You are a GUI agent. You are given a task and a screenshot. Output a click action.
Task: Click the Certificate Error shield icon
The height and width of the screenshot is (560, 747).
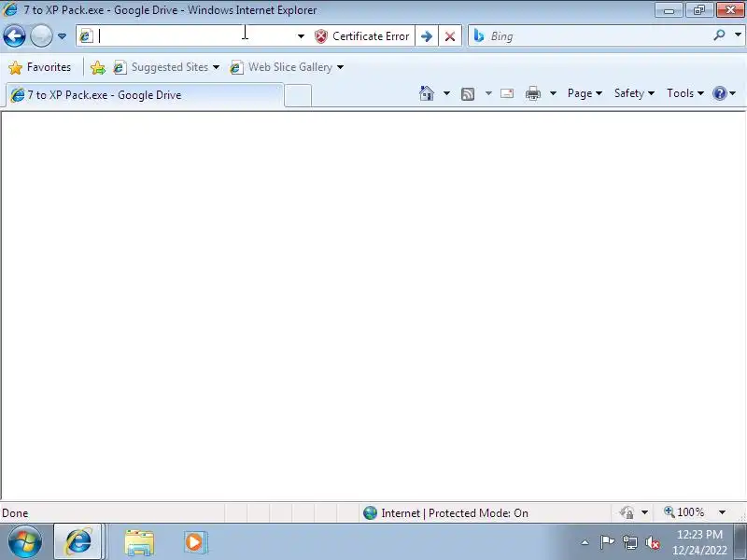pos(321,36)
